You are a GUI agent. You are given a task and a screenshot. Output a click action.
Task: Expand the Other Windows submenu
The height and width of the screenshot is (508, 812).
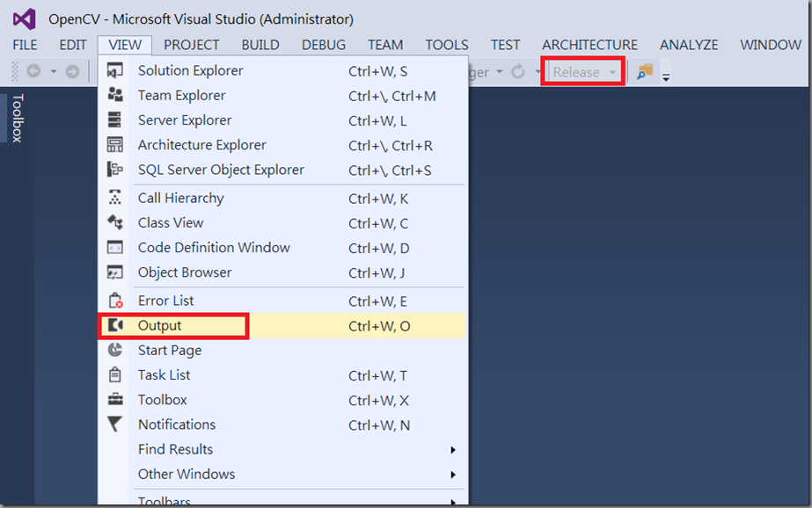click(x=453, y=475)
